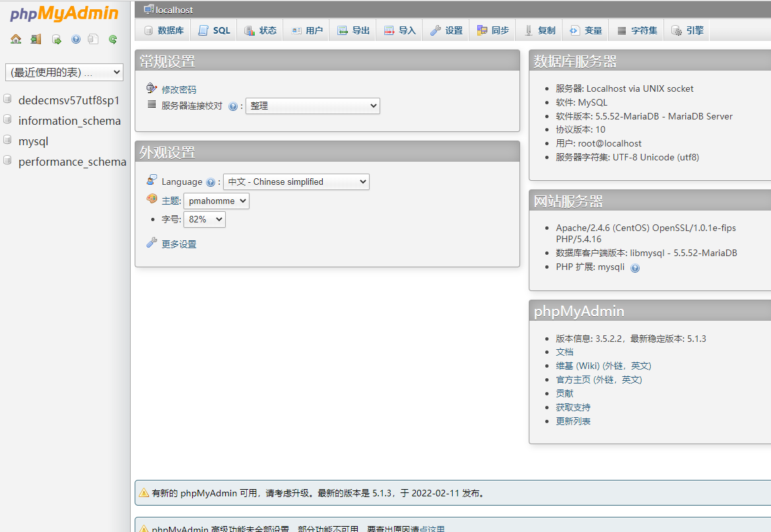
Task: Open the 复制 tab
Action: [x=539, y=30]
